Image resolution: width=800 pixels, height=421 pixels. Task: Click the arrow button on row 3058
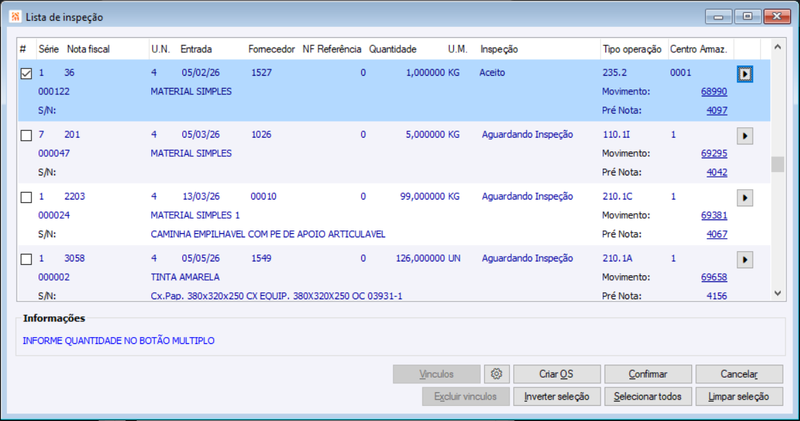tap(745, 260)
